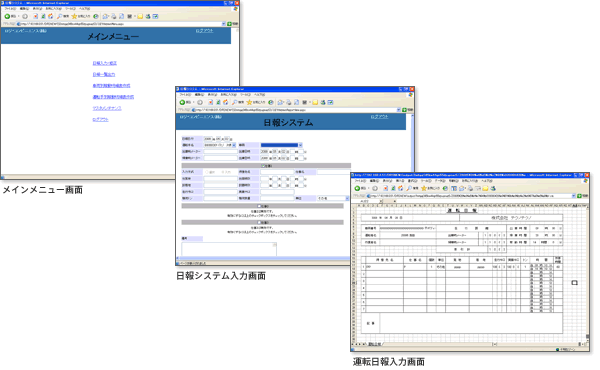This screenshot has width=600, height=370.
Task: Click Stop icon in 日報システム window toolbar
Action: pyautogui.click(x=210, y=102)
